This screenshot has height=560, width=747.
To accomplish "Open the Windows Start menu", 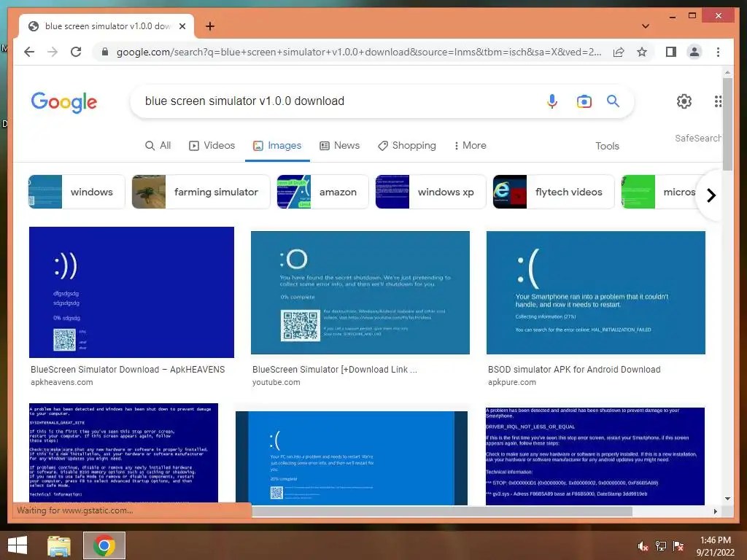I will [18, 545].
